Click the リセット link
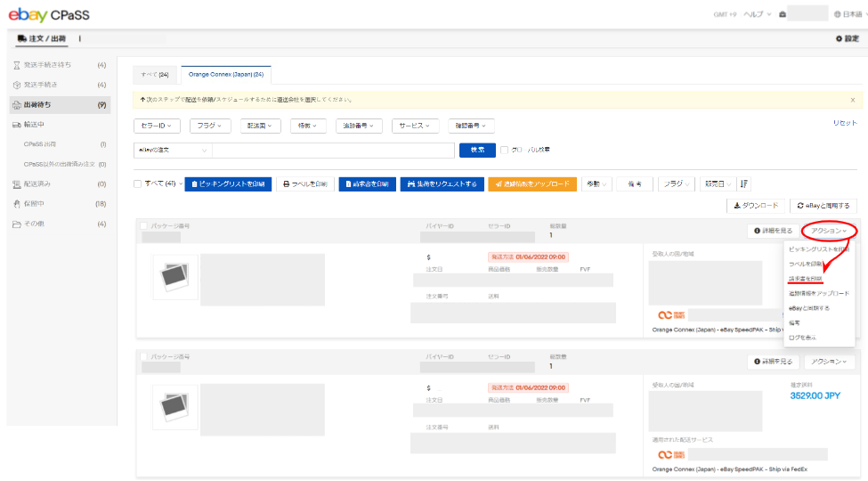 (845, 123)
